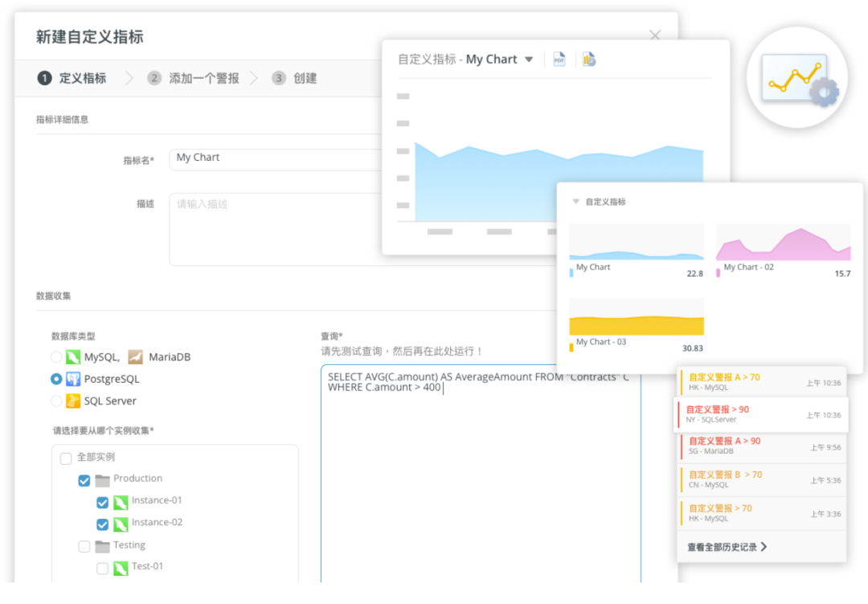
Task: Check the Test-01 checkbox
Action: point(102,569)
